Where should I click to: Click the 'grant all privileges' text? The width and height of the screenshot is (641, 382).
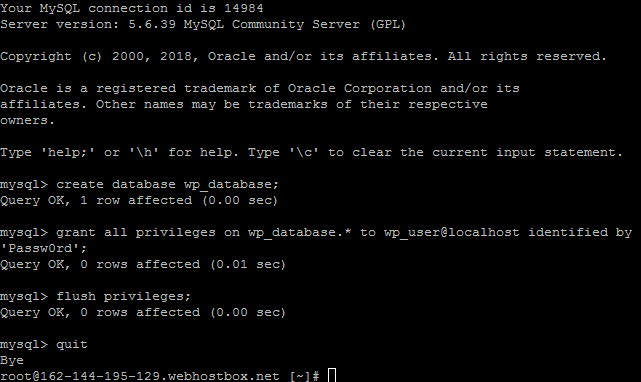point(136,232)
